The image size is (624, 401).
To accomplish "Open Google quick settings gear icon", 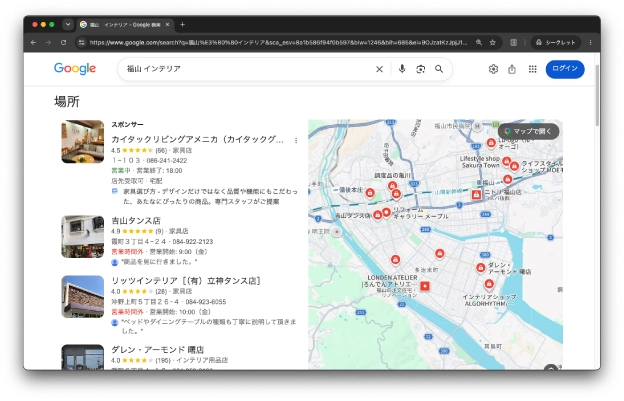I will click(493, 69).
